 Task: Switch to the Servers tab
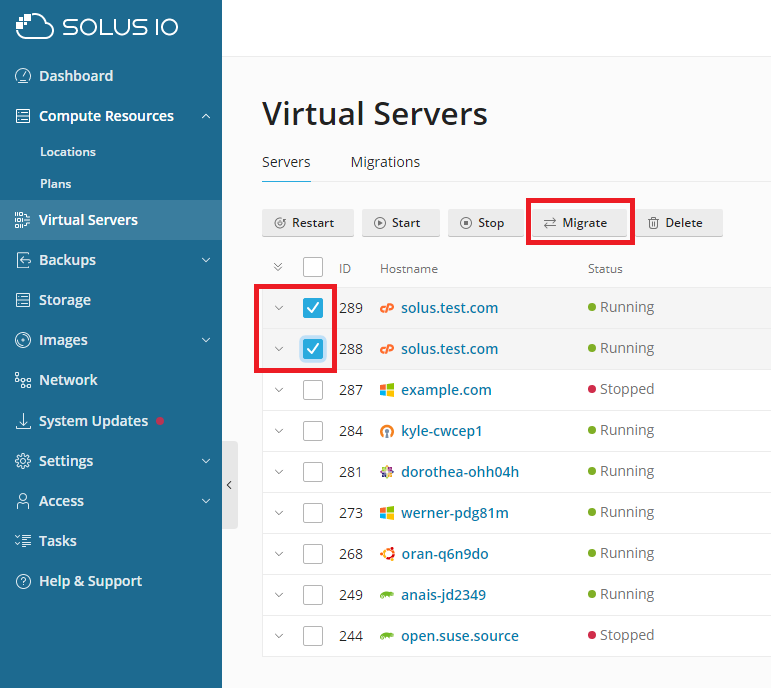pos(286,162)
